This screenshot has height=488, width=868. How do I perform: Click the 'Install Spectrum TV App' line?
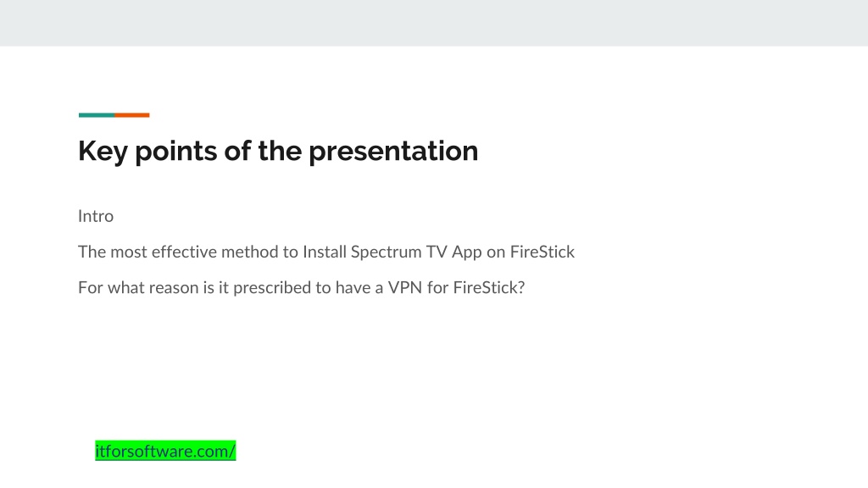(326, 252)
